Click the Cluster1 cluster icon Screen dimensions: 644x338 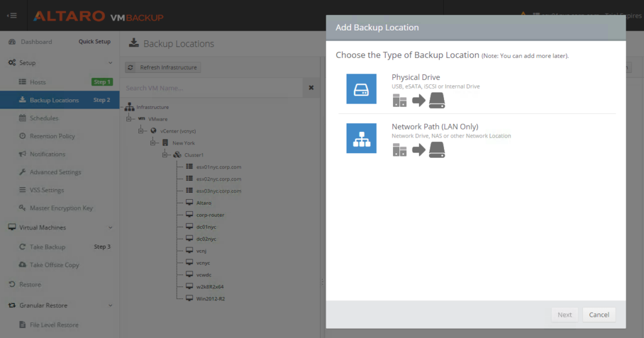click(177, 155)
